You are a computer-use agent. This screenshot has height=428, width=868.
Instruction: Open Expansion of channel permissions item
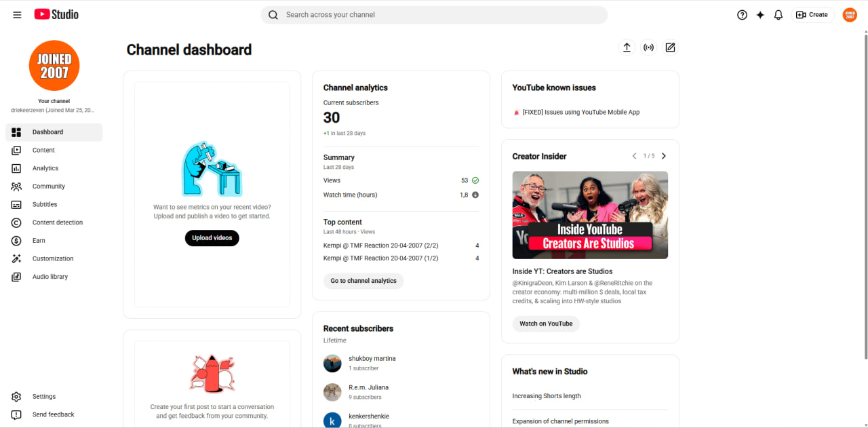[561, 421]
